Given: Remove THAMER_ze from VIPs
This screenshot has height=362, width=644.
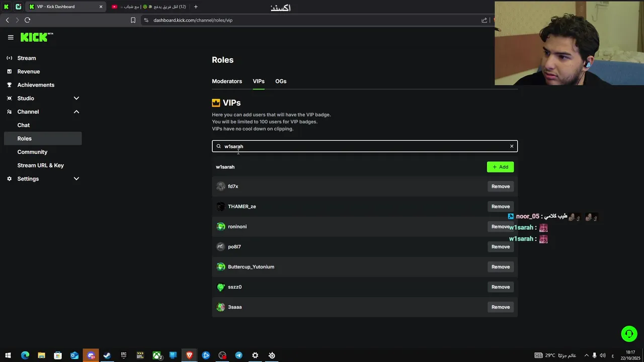Looking at the screenshot, I should tap(501, 207).
